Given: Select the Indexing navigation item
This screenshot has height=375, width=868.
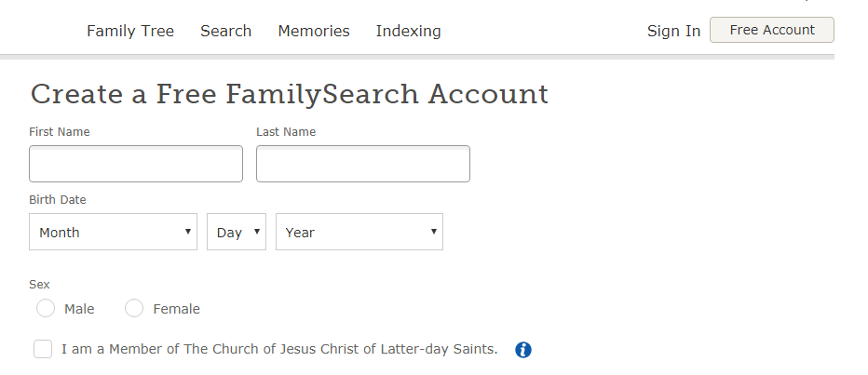Looking at the screenshot, I should click(409, 31).
